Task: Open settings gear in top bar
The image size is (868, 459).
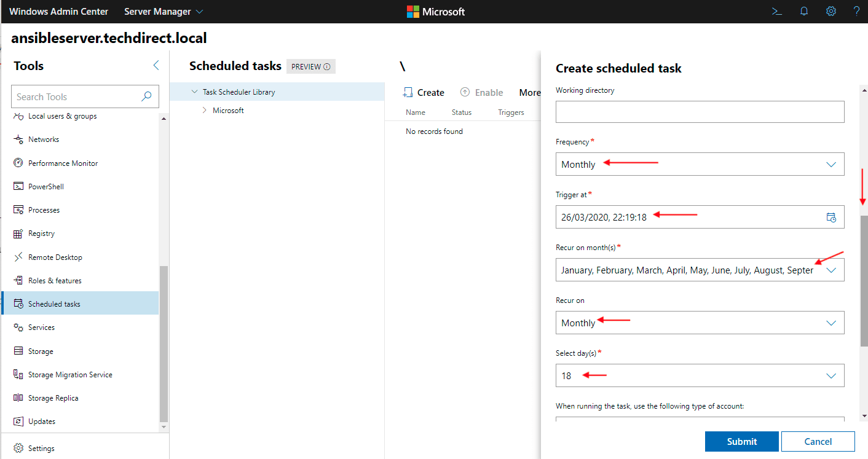Action: point(831,11)
